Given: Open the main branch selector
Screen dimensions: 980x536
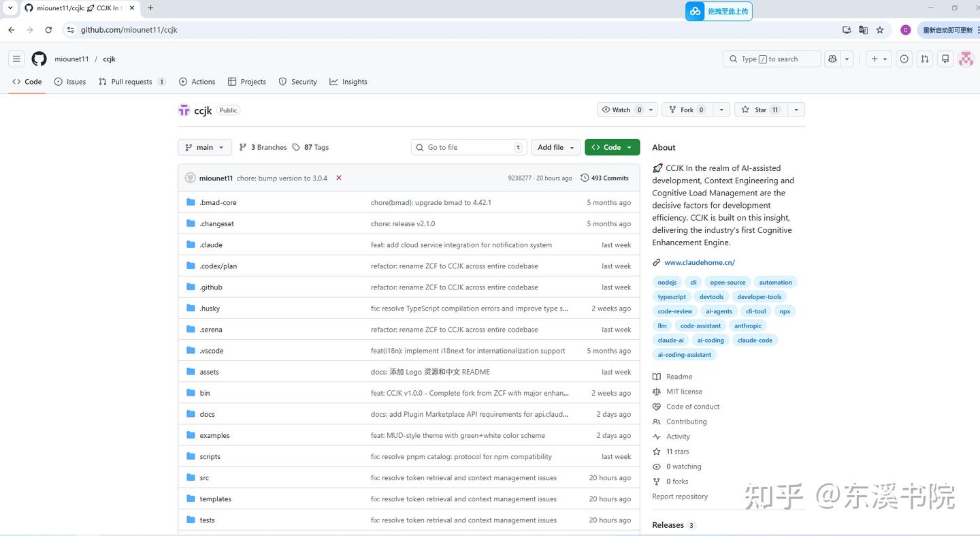Looking at the screenshot, I should point(205,147).
